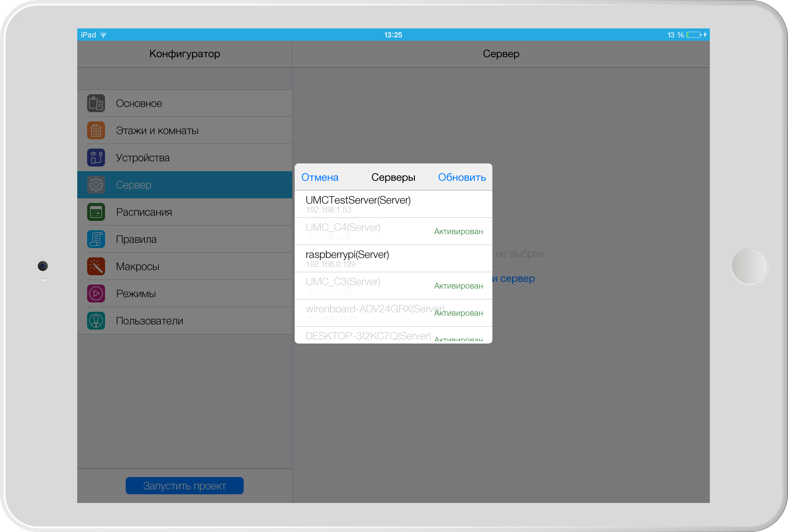Click the Сервер header title on the right
This screenshot has height=532, width=788.
(501, 53)
